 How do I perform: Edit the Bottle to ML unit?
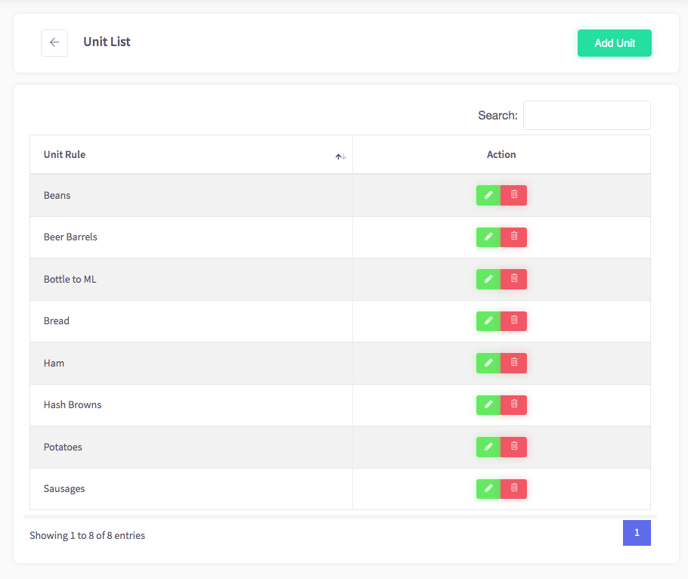[x=488, y=279]
